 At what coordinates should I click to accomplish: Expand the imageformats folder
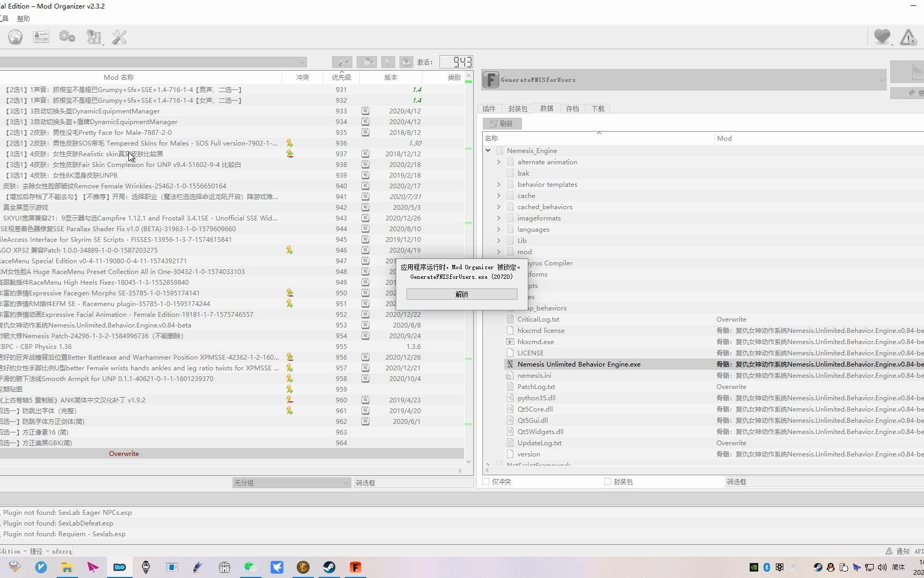point(499,218)
